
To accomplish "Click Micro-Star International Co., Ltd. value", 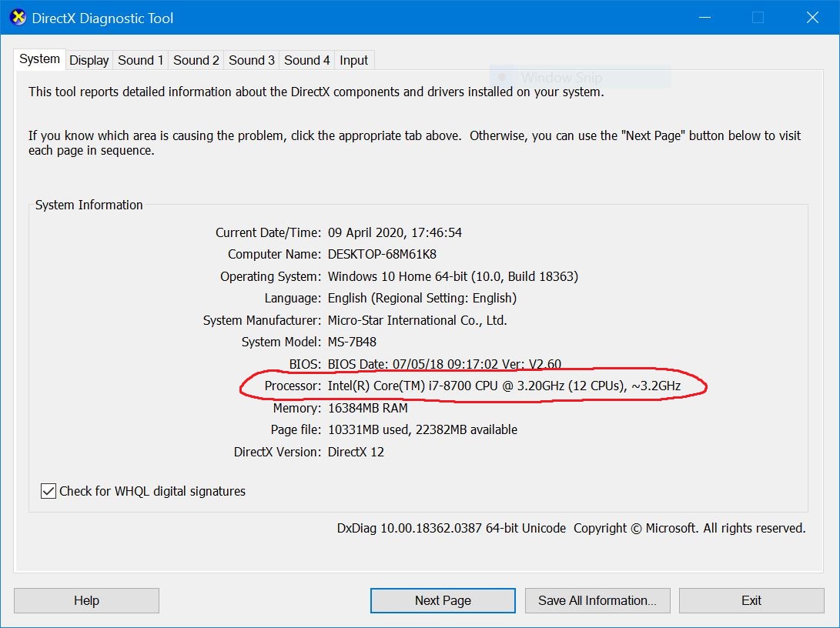I will (x=417, y=320).
